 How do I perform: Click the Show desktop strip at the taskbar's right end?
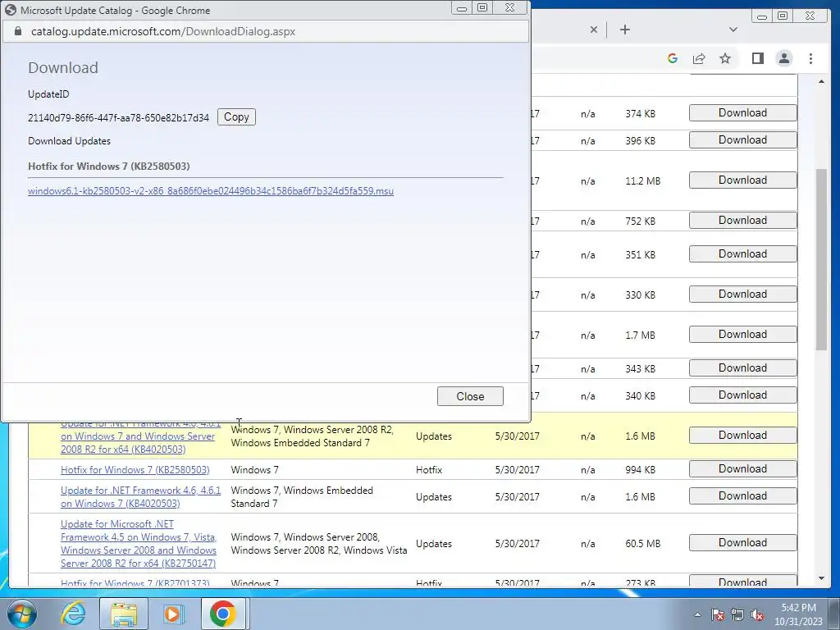[x=836, y=614]
